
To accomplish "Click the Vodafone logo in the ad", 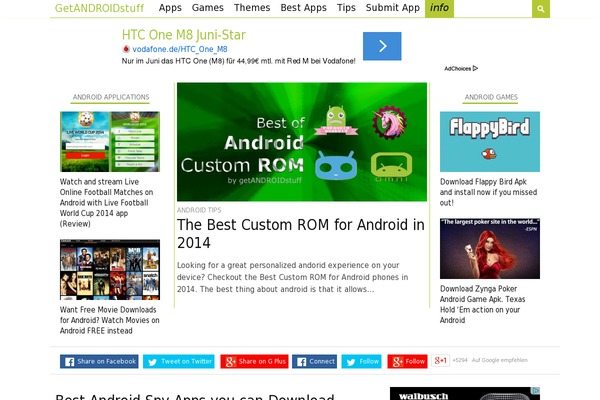I will pyautogui.click(x=126, y=49).
